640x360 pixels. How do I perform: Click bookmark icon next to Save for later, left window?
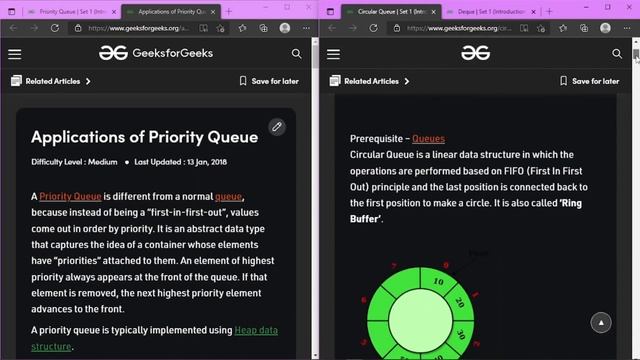click(x=243, y=81)
